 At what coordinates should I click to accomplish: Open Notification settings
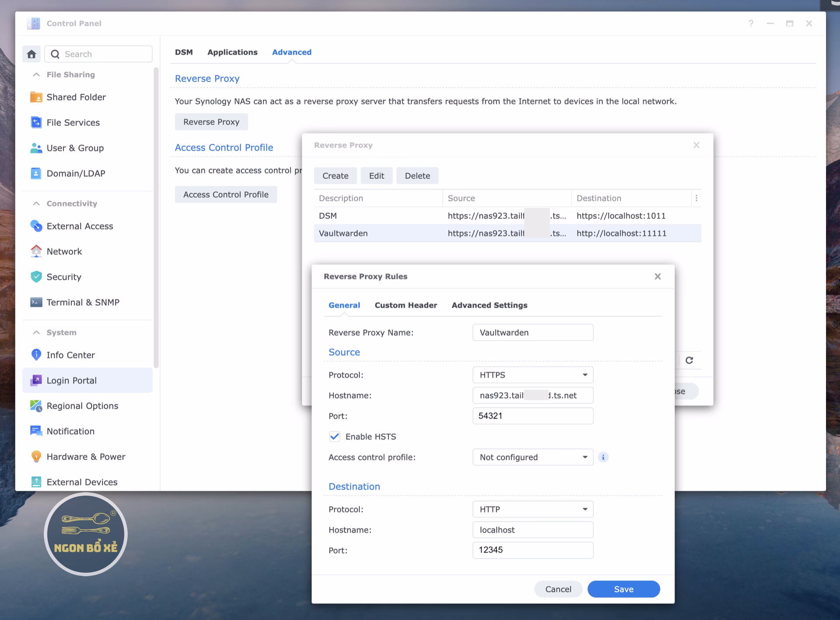[x=87, y=431]
